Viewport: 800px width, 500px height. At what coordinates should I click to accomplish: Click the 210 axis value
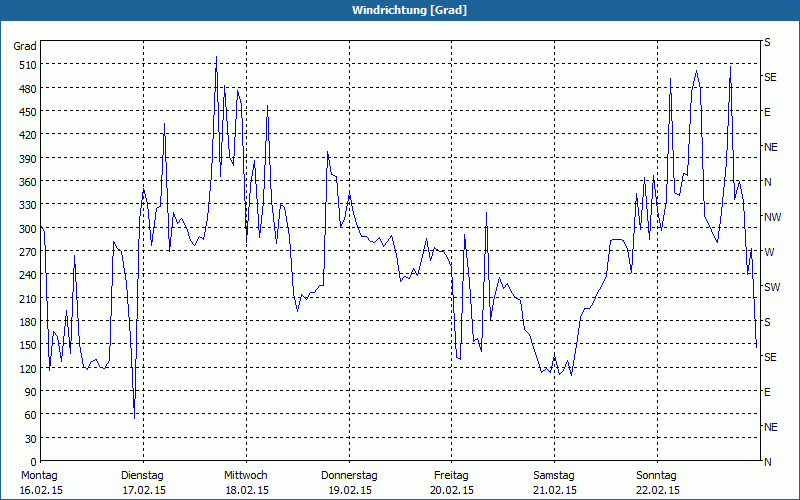click(28, 298)
